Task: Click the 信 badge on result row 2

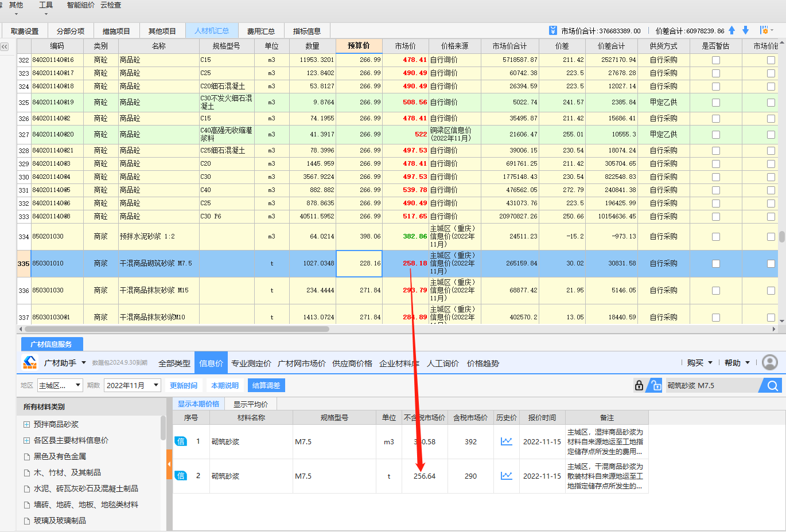Action: (x=181, y=476)
